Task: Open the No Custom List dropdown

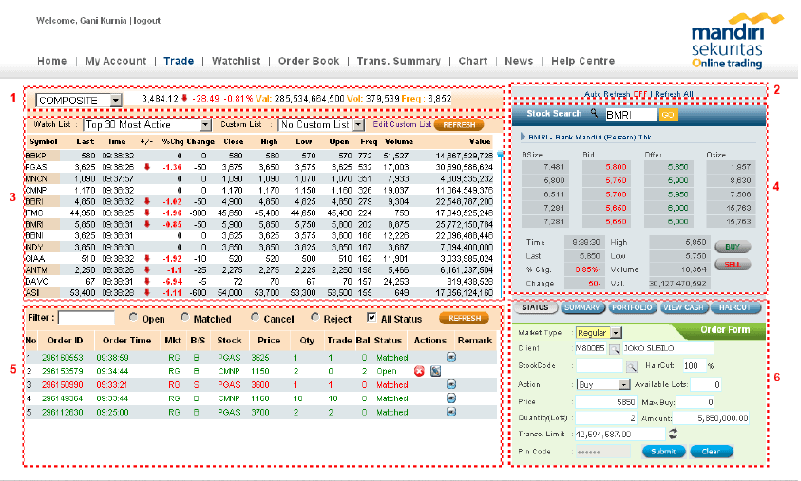Action: pyautogui.click(x=359, y=125)
